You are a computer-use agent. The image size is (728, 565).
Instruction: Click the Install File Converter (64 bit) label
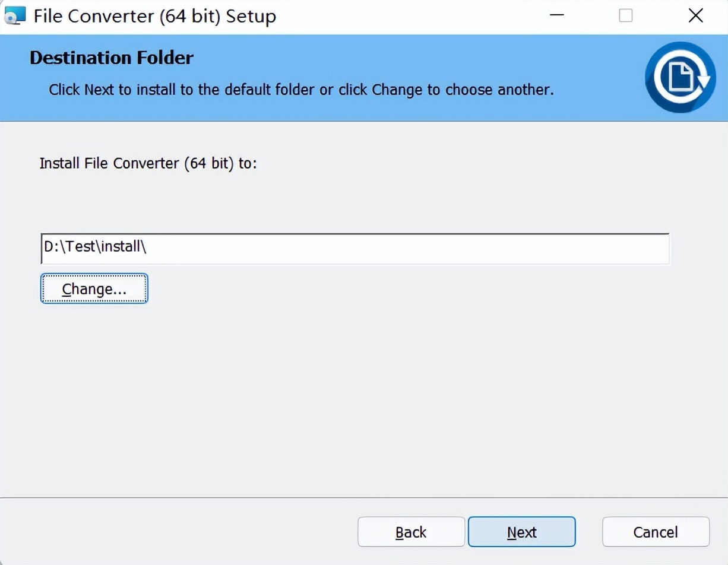147,163
